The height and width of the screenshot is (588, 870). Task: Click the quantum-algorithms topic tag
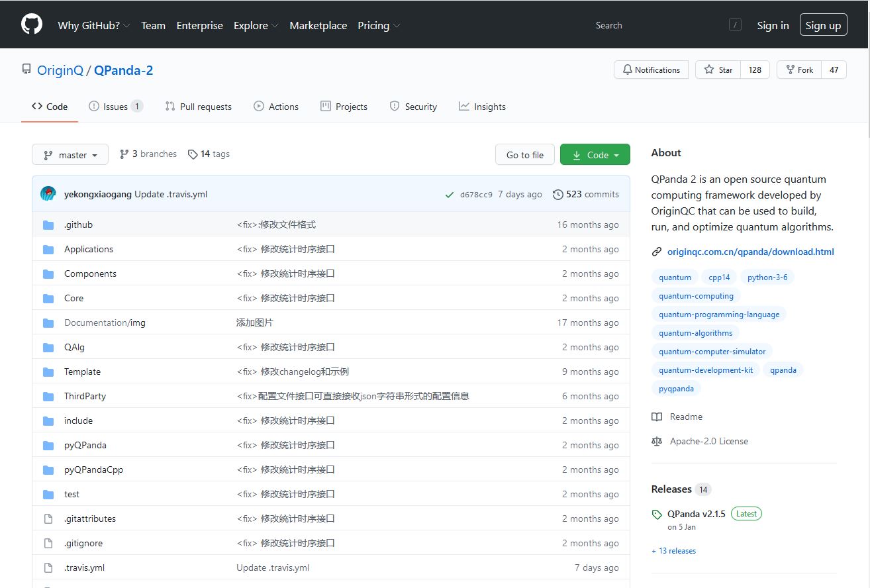pyautogui.click(x=696, y=333)
